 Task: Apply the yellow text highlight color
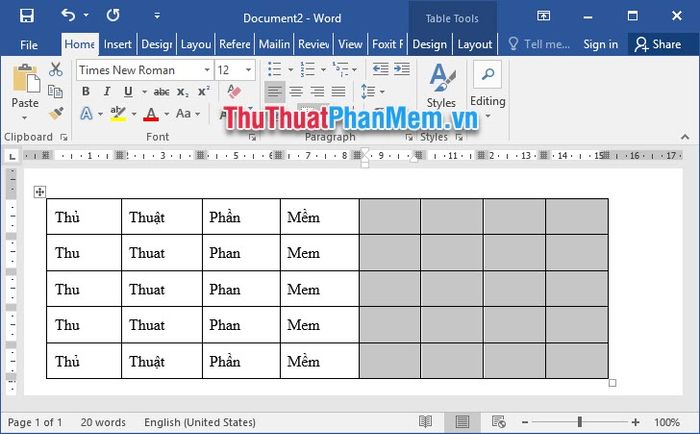click(x=118, y=113)
